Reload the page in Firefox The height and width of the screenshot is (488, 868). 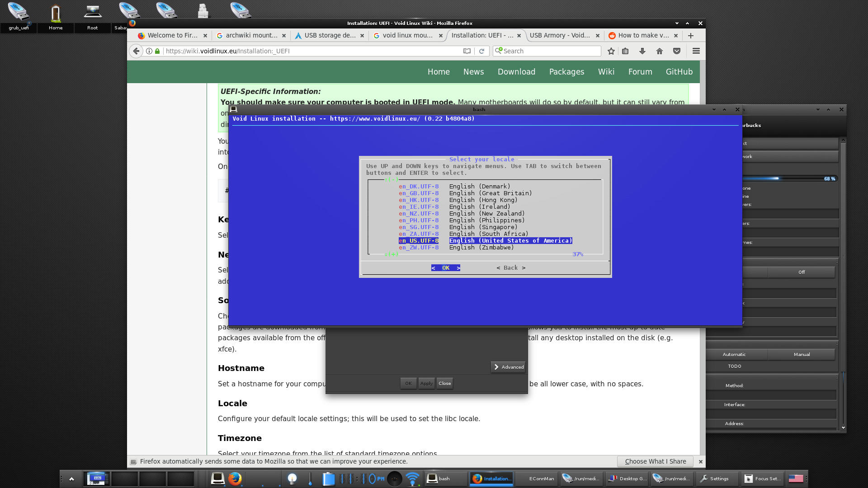(x=481, y=51)
